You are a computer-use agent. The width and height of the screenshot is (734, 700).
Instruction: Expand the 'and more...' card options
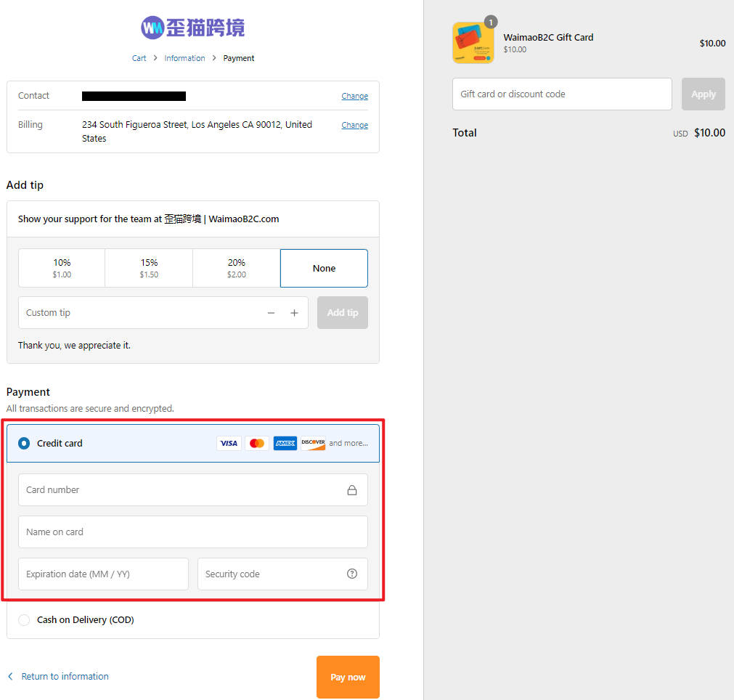tap(349, 443)
